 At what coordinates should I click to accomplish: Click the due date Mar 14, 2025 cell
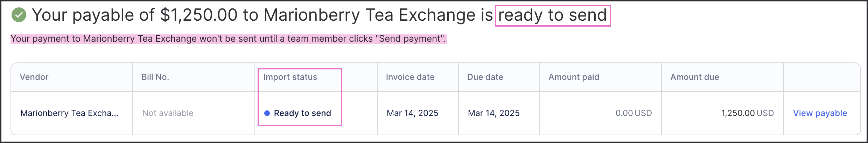(x=494, y=113)
